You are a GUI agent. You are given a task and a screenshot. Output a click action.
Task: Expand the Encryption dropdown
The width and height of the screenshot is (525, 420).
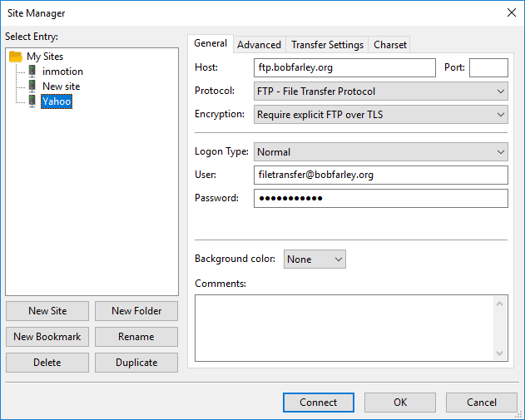[x=380, y=115]
